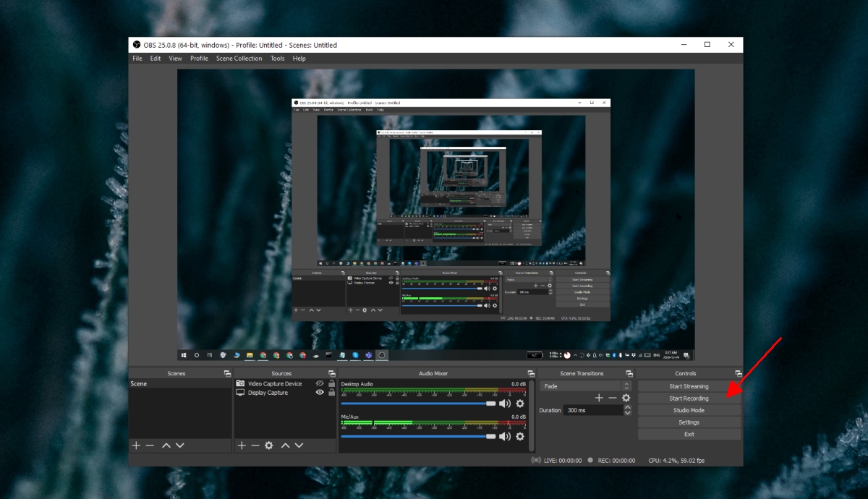Open source properties gear icon

pyautogui.click(x=269, y=445)
